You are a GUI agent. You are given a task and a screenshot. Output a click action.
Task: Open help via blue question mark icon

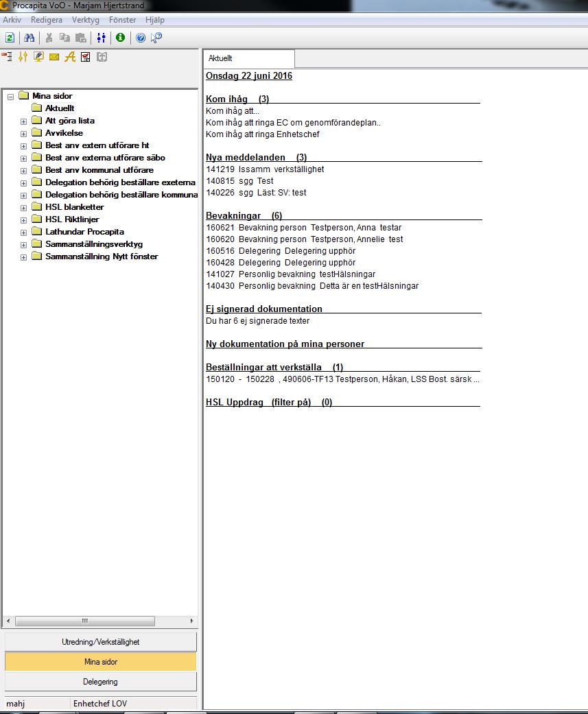140,38
